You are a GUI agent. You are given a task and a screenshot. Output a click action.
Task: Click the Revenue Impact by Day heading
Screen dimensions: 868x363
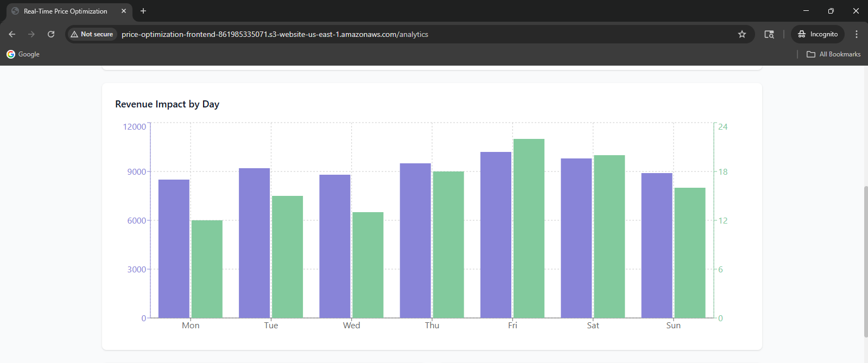167,104
